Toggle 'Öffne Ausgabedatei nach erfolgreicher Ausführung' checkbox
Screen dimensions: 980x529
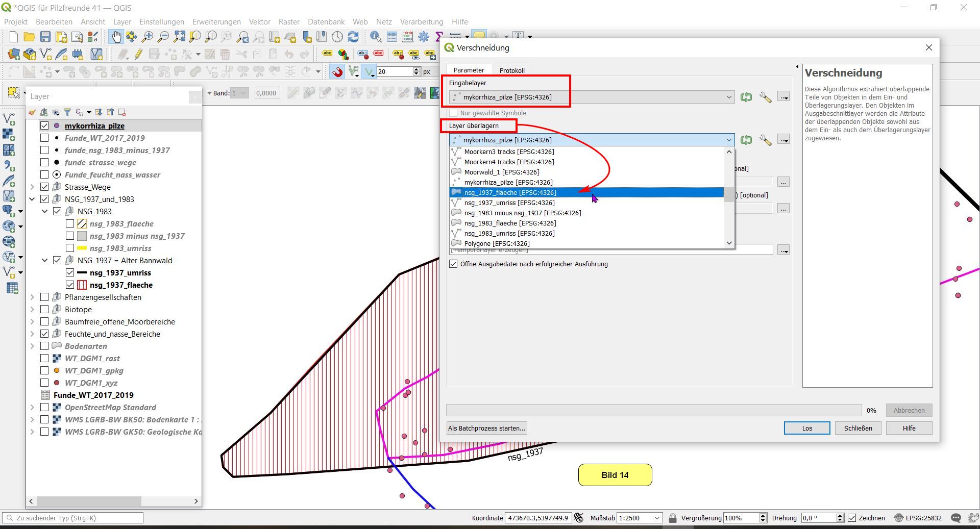(453, 264)
